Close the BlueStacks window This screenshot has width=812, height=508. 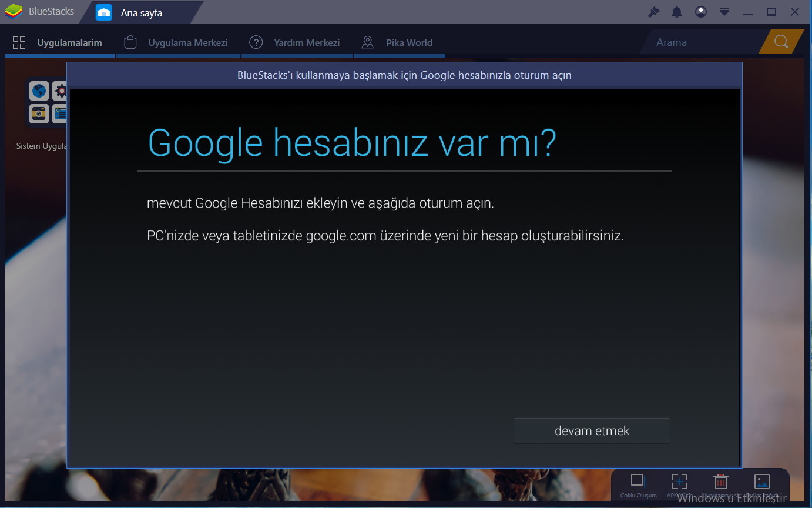click(795, 12)
